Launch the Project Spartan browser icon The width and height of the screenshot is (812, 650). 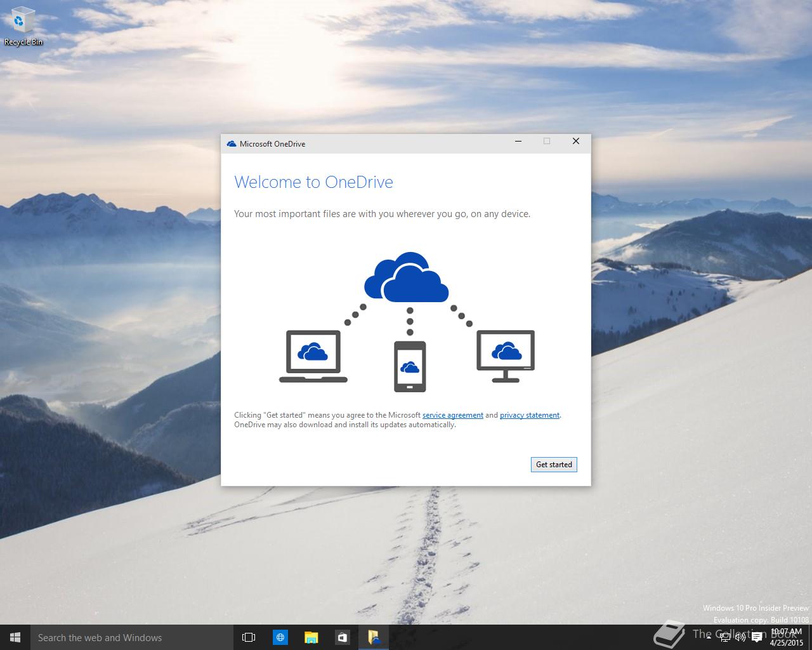click(280, 637)
